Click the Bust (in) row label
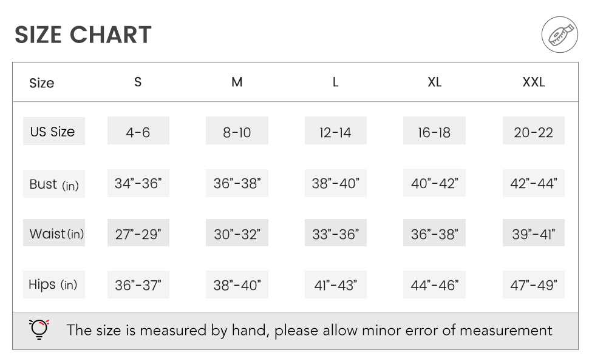This screenshot has height=364, width=589. coord(53,183)
